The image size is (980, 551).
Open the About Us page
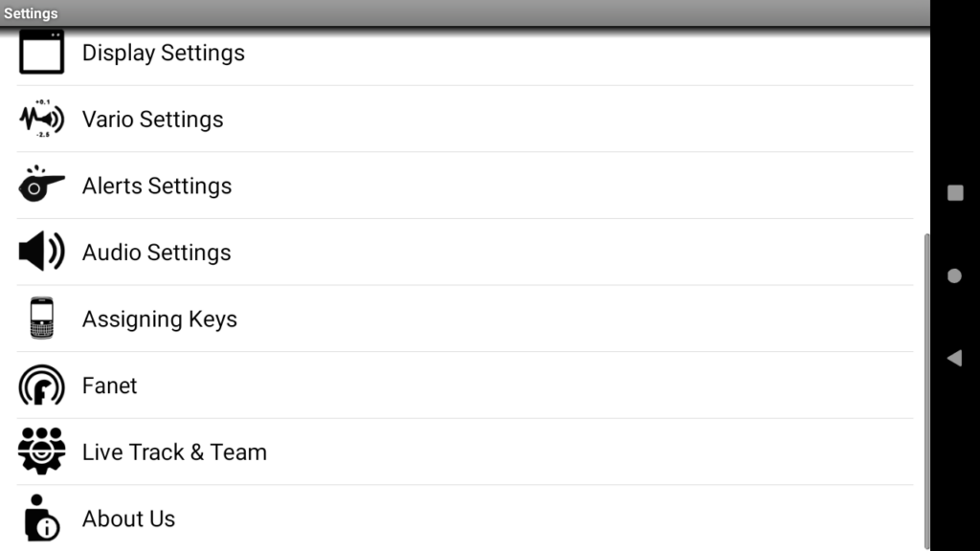pyautogui.click(x=465, y=518)
